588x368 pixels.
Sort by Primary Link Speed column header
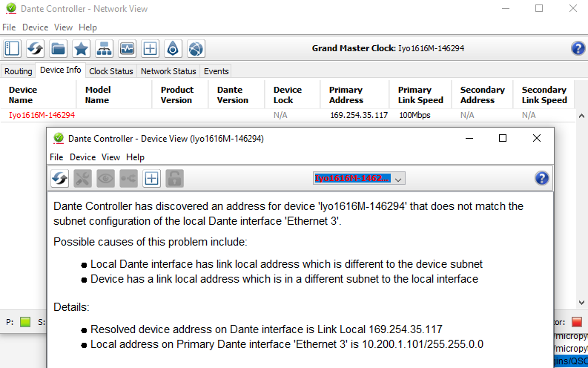pyautogui.click(x=420, y=95)
